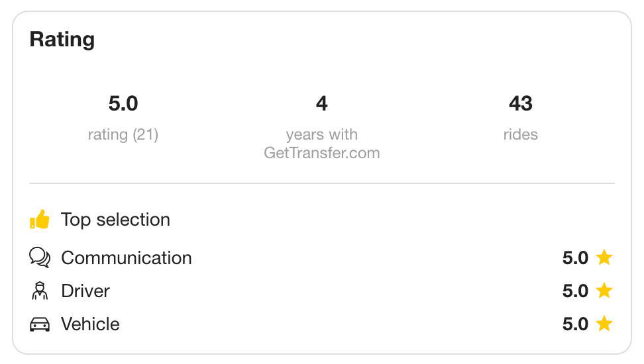The image size is (644, 364).
Task: Click the Communication 5.0 score
Action: tap(575, 258)
